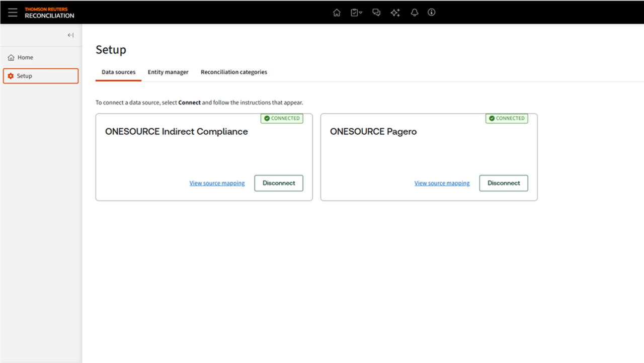
Task: Click the information circle icon
Action: pos(431,13)
